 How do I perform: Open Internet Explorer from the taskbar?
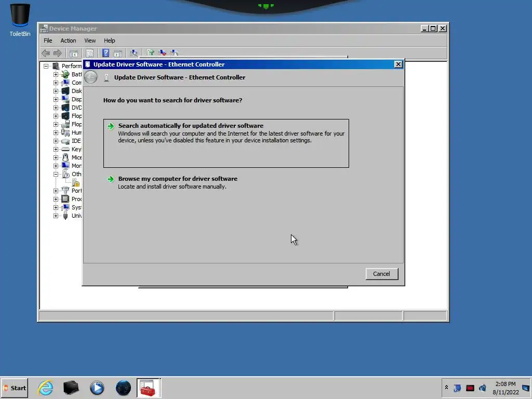pyautogui.click(x=45, y=388)
